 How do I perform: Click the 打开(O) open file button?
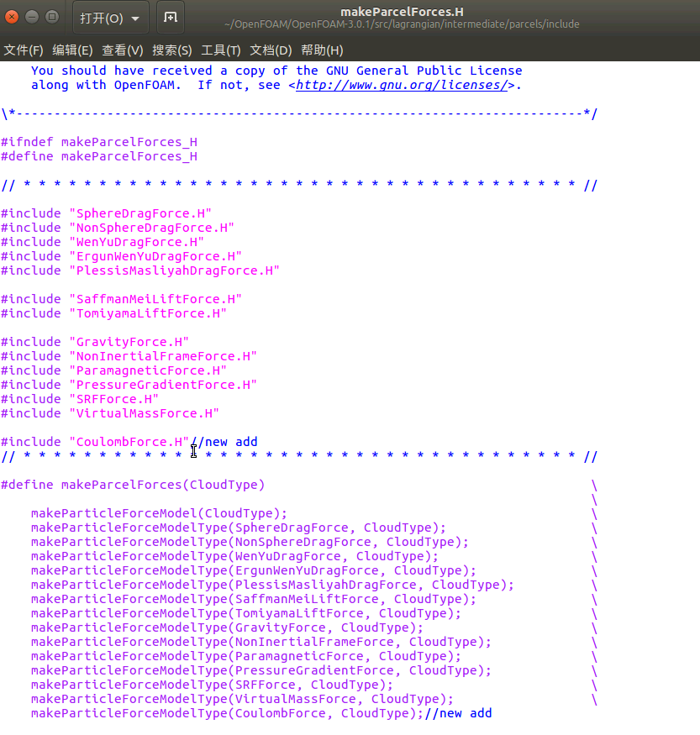point(101,18)
